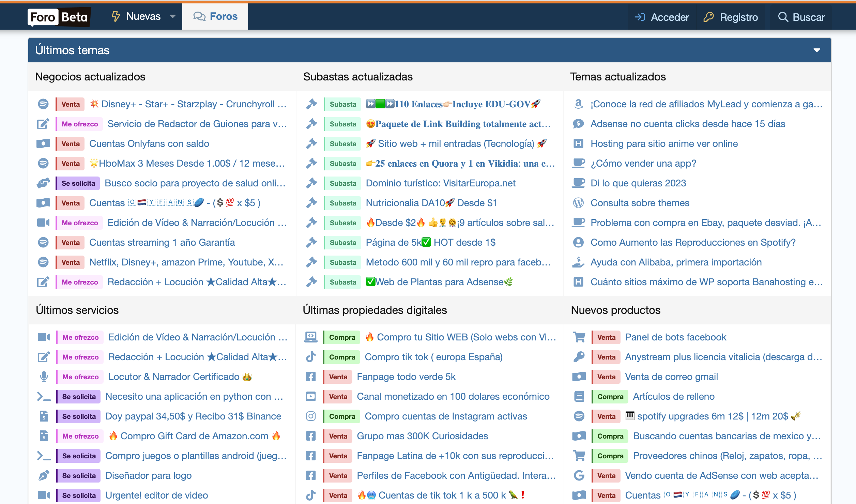
Task: Click gavel icon beside 110 Enlaces auction
Action: 311,104
